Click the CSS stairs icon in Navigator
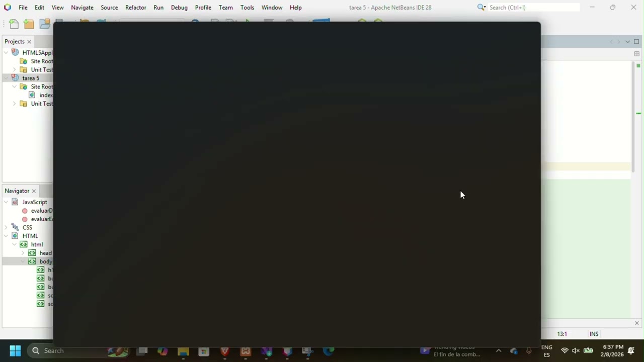 coord(15,227)
